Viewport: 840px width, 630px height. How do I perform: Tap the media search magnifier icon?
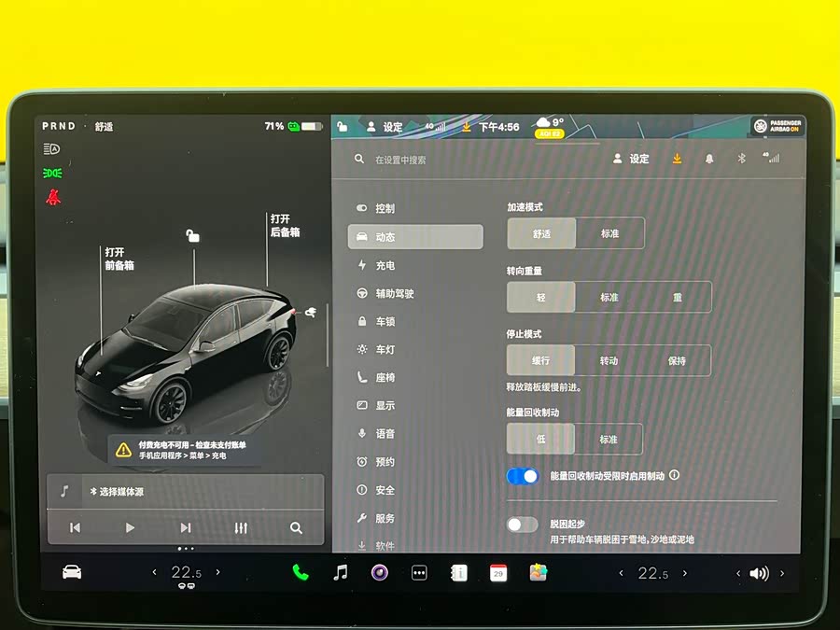(x=296, y=527)
